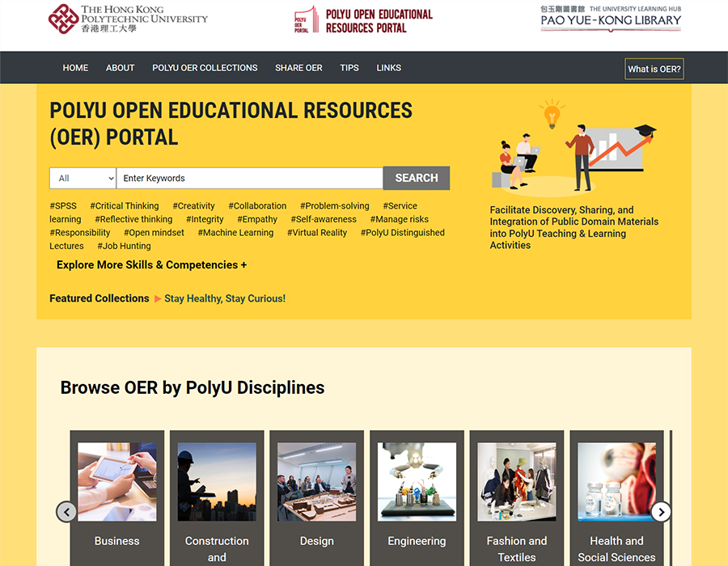Open the Design discipline thumbnail
Screen dimensions: 728x566
[x=316, y=482]
